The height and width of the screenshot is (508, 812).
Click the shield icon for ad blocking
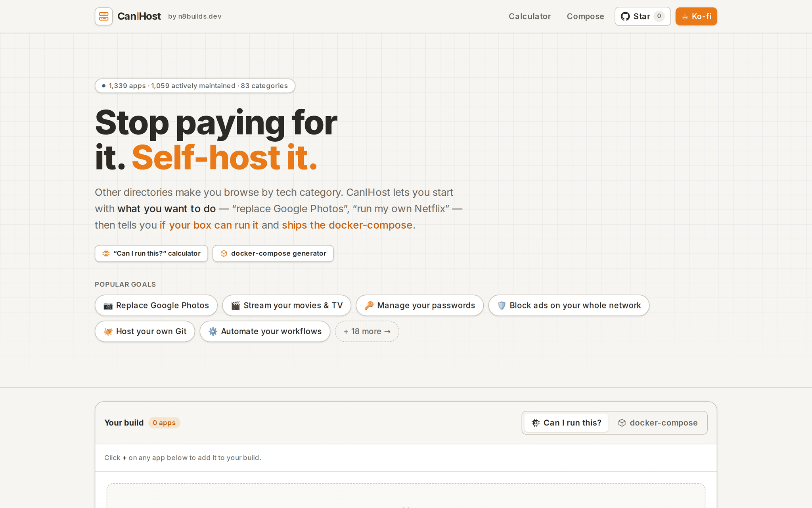tap(502, 306)
